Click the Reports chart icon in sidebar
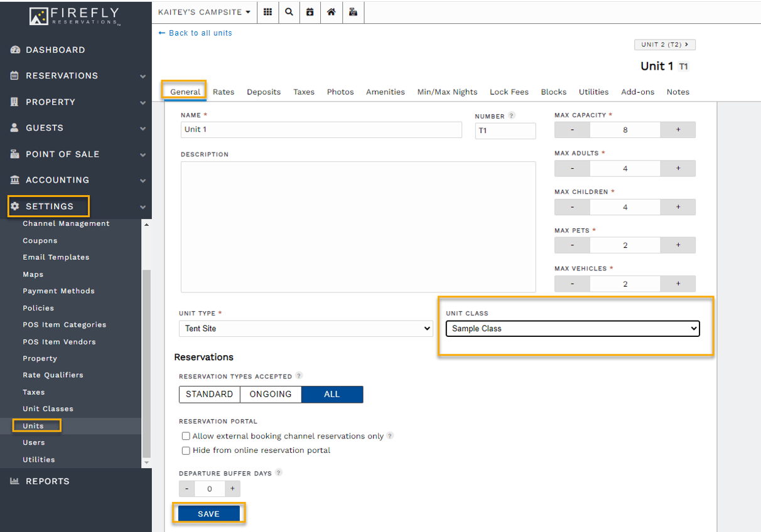This screenshot has height=532, width=761. (x=15, y=481)
